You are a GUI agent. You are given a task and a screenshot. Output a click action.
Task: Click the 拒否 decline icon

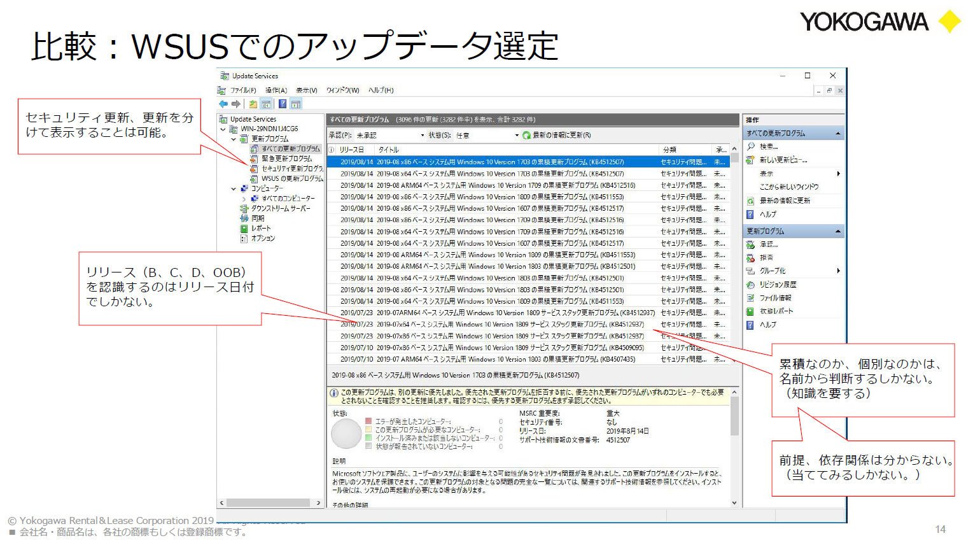tap(751, 258)
